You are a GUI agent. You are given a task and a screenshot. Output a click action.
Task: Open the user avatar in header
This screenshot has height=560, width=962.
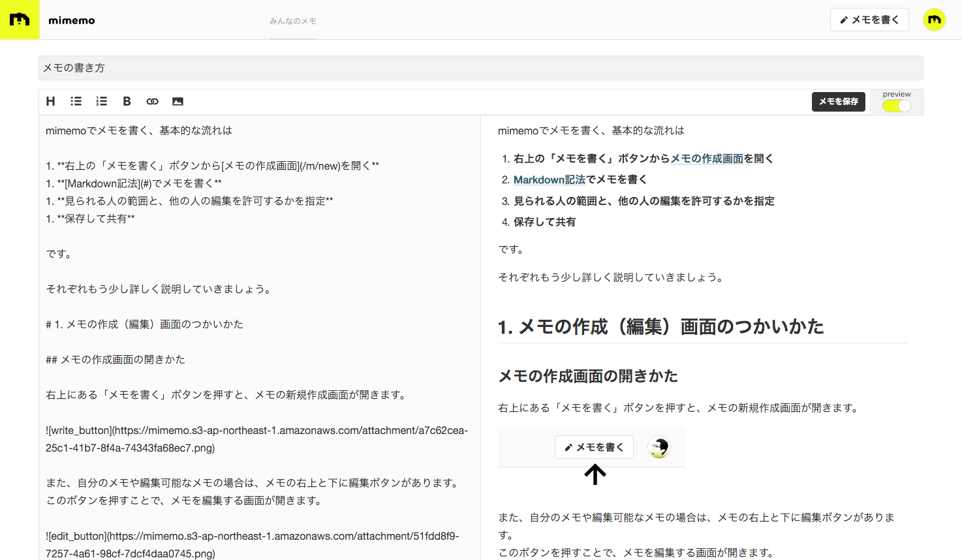pyautogui.click(x=935, y=20)
